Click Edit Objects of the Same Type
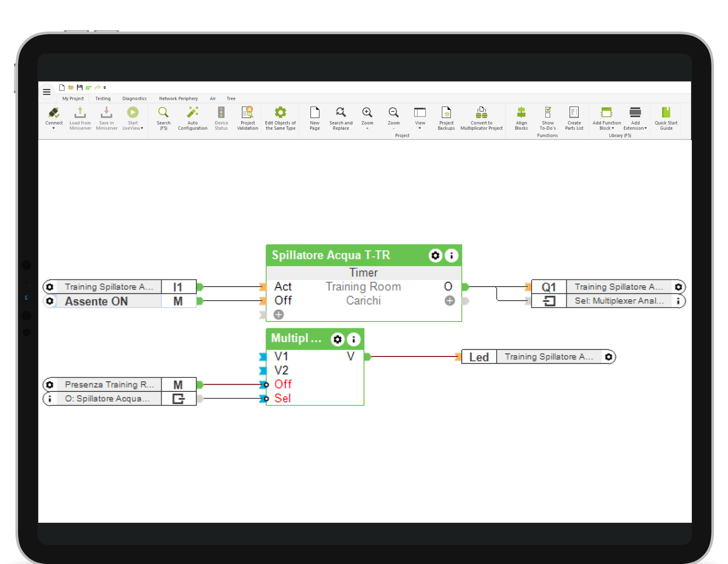728x564 pixels. click(280, 112)
